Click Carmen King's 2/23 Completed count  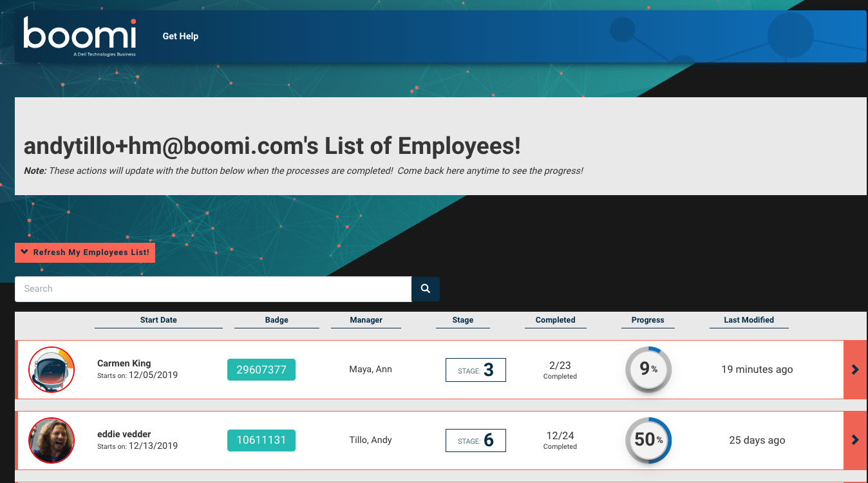pyautogui.click(x=560, y=370)
